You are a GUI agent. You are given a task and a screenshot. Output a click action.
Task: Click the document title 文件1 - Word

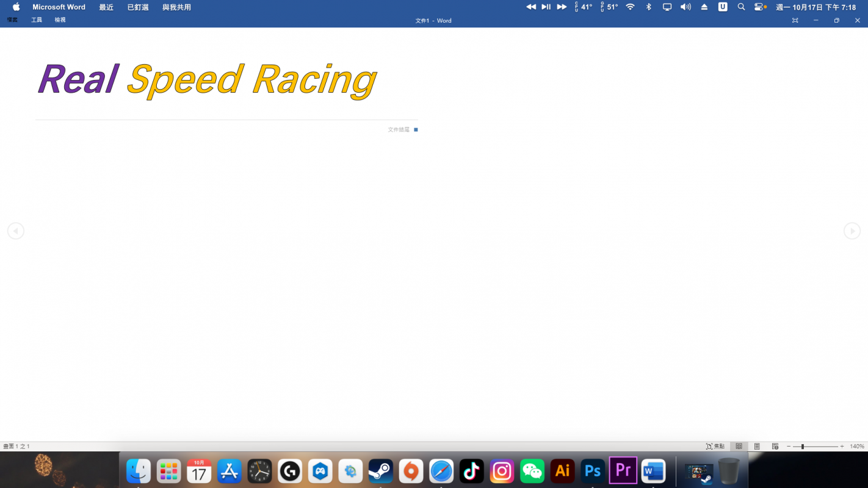(x=433, y=21)
